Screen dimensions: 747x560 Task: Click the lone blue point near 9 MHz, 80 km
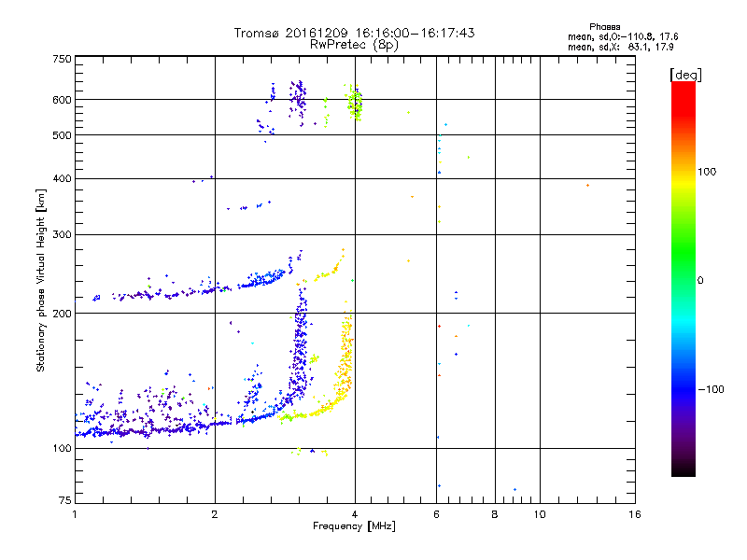514,489
